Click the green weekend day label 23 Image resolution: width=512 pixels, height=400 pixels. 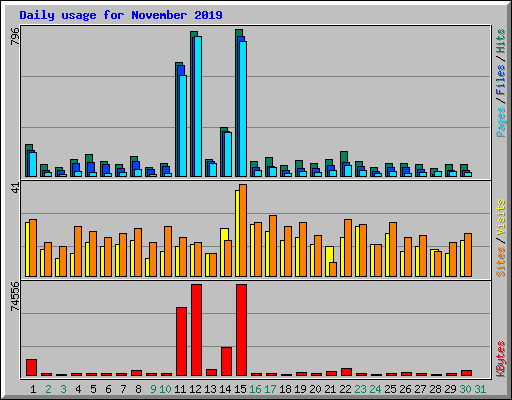pyautogui.click(x=360, y=389)
